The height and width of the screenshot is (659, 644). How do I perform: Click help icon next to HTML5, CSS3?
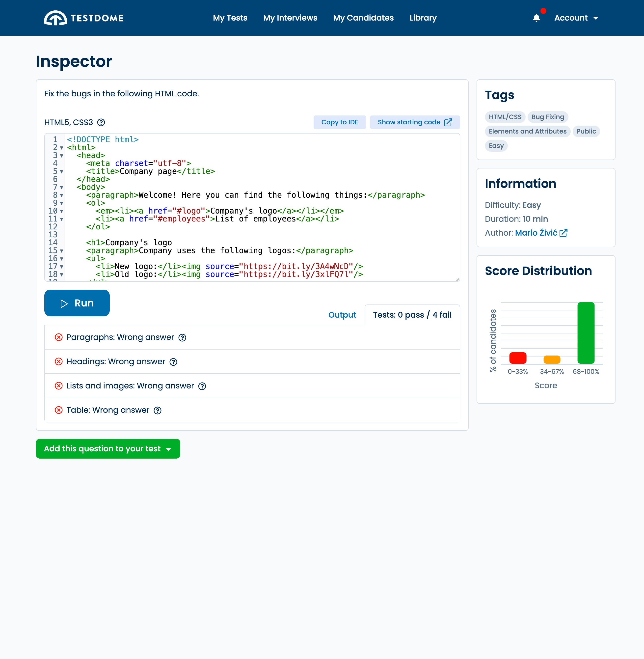101,122
